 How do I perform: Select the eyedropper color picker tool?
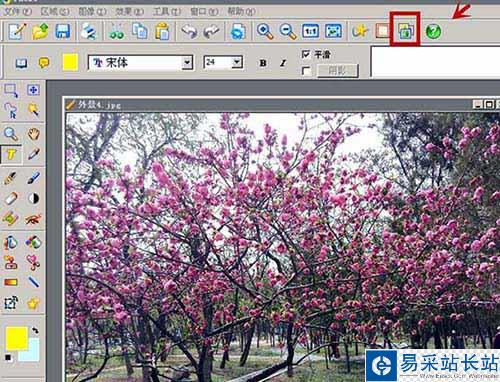33,154
